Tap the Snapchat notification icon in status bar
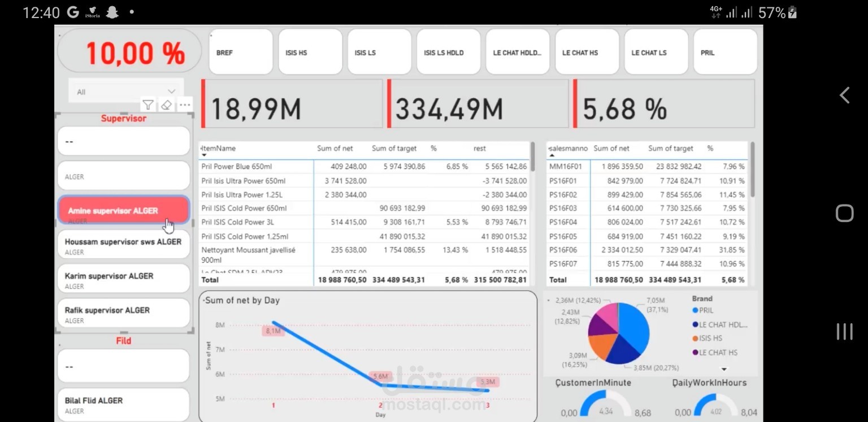868x422 pixels. click(112, 12)
